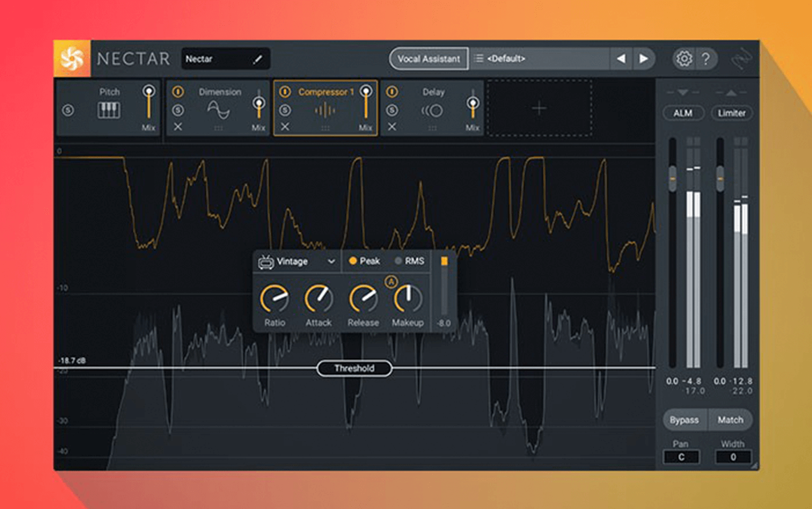Click the Attack knob
This screenshot has width=812, height=509.
[x=319, y=299]
